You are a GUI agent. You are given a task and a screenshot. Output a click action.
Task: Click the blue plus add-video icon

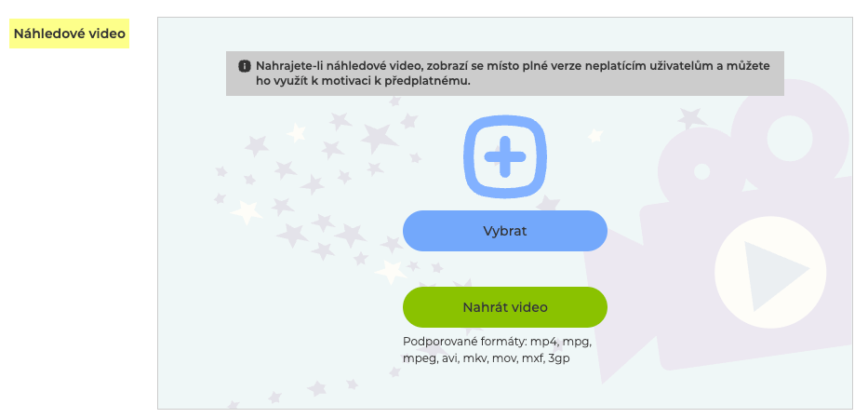tap(504, 156)
